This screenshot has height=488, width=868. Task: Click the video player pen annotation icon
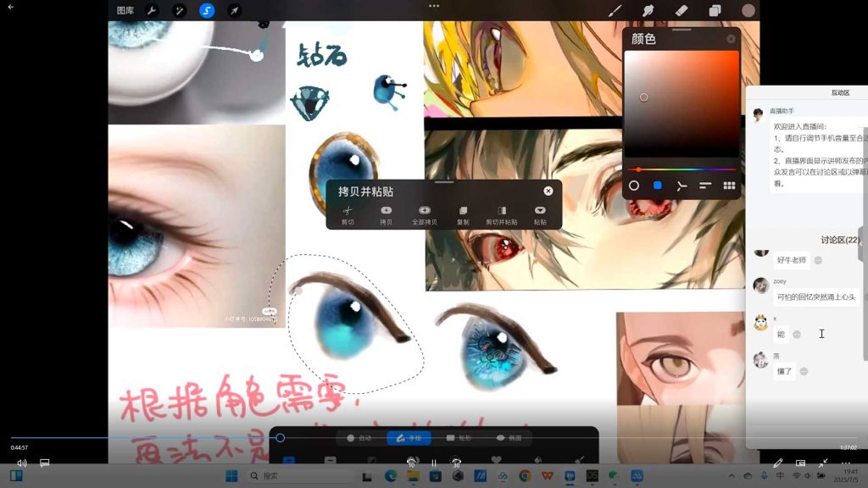point(778,463)
